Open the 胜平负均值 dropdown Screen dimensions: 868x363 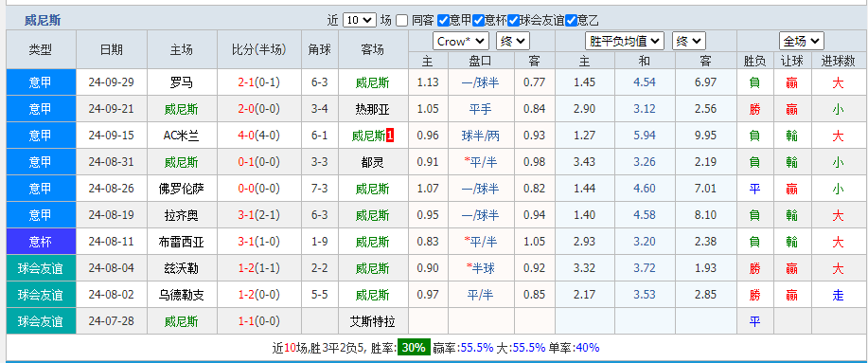pyautogui.click(x=625, y=41)
